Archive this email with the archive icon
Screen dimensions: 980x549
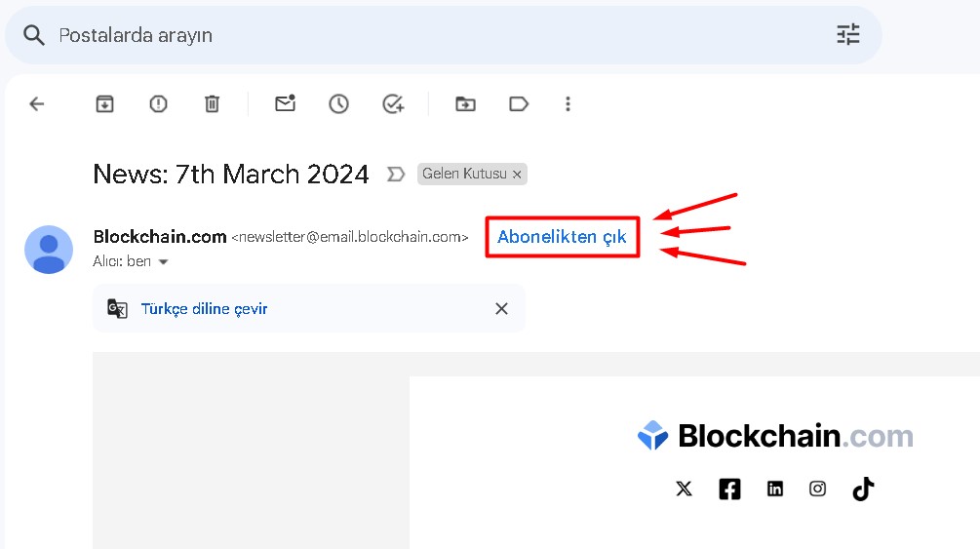(x=104, y=103)
